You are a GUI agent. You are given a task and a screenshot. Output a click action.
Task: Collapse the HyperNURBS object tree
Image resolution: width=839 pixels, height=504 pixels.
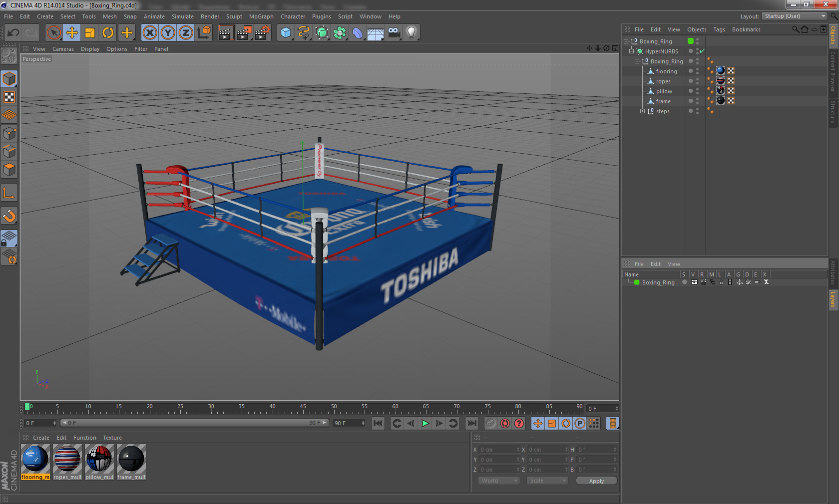click(x=631, y=51)
